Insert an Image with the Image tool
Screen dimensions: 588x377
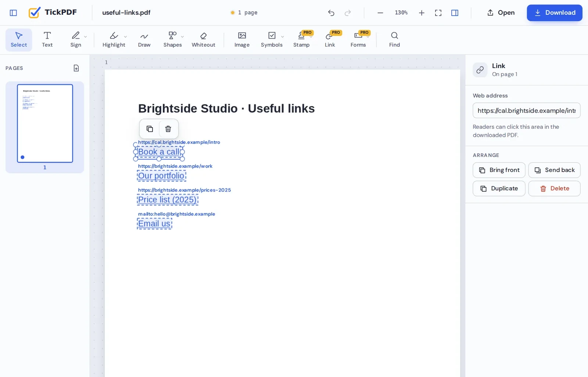(x=242, y=40)
